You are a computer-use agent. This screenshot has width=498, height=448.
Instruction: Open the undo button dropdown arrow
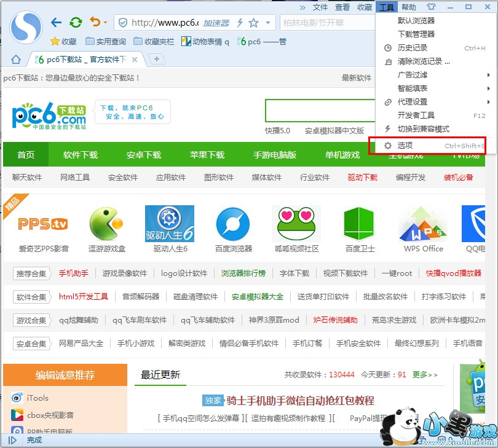coord(106,22)
